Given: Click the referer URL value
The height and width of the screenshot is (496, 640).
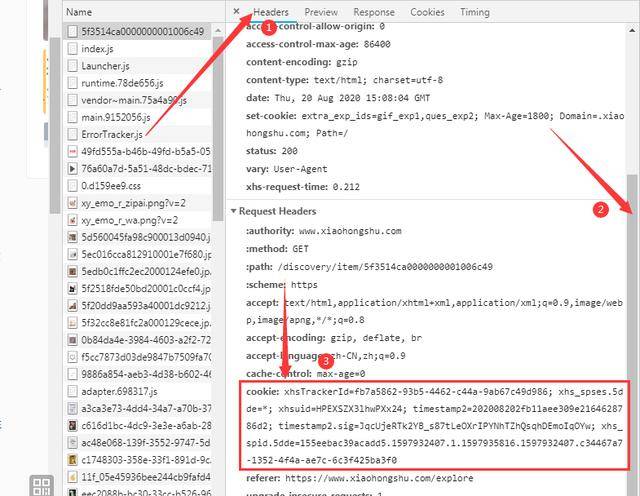Looking at the screenshot, I should click(379, 478).
